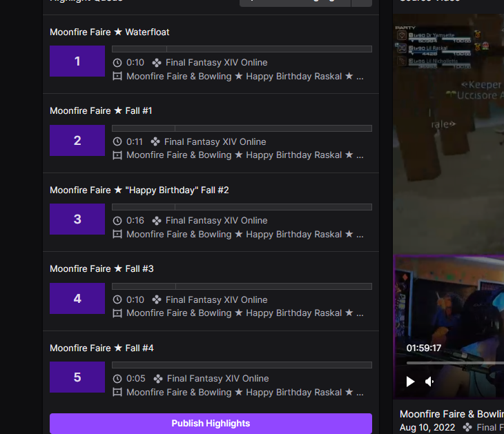The height and width of the screenshot is (434, 504).
Task: Click the Waterfloat highlight range bar
Action: point(242,49)
